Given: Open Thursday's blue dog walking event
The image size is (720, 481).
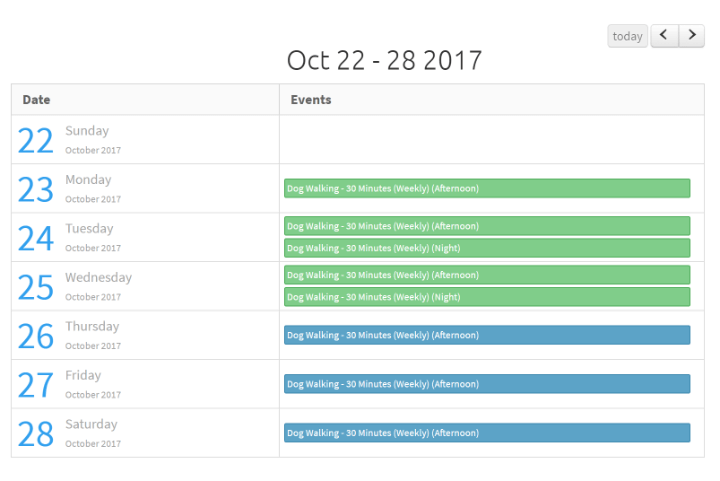Looking at the screenshot, I should (x=487, y=335).
